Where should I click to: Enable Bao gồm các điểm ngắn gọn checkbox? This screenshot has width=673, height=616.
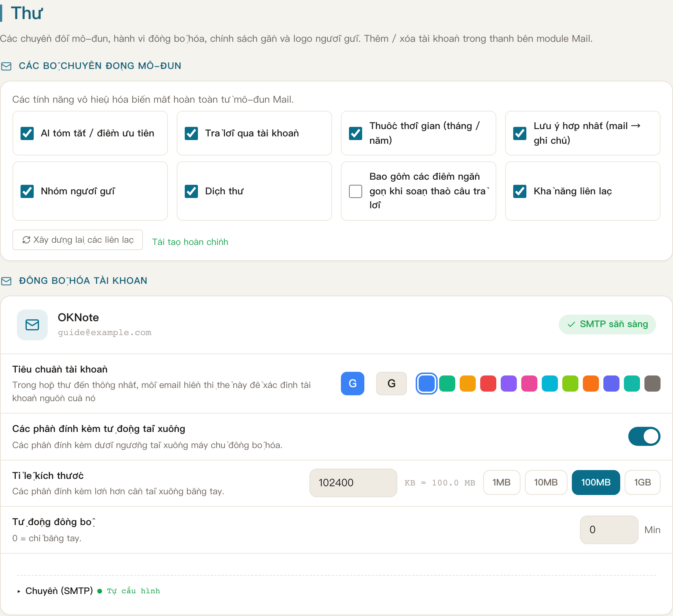pos(356,191)
